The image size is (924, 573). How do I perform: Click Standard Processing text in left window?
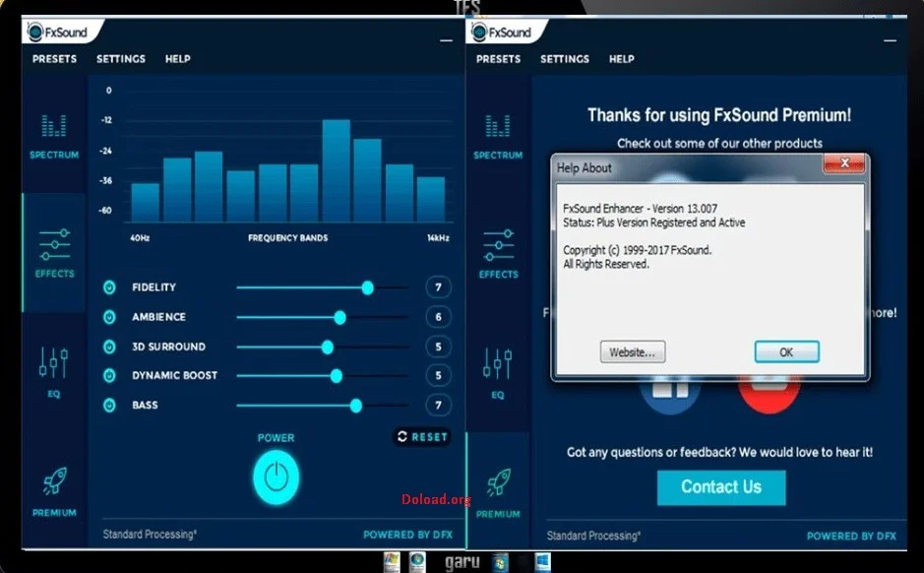click(150, 534)
